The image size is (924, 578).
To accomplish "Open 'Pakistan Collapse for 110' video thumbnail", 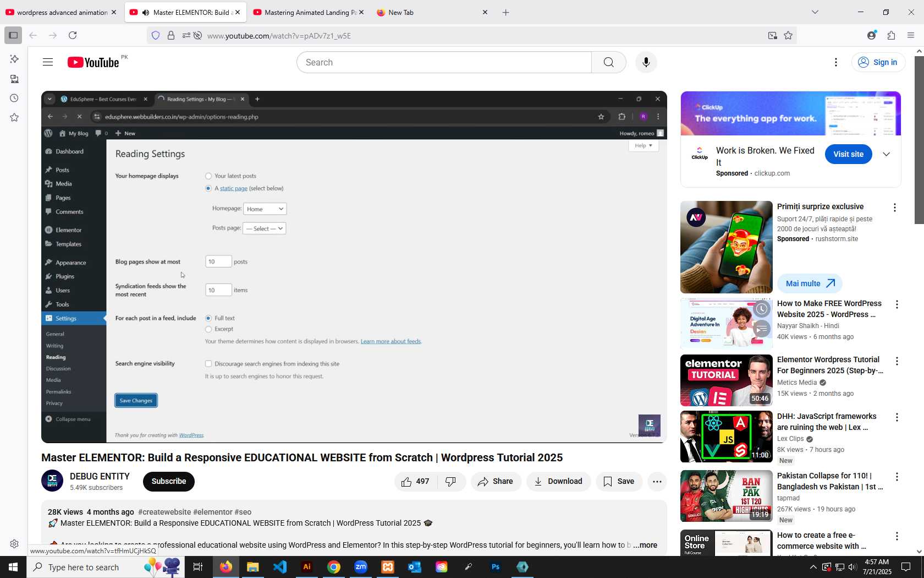I will pos(726,495).
